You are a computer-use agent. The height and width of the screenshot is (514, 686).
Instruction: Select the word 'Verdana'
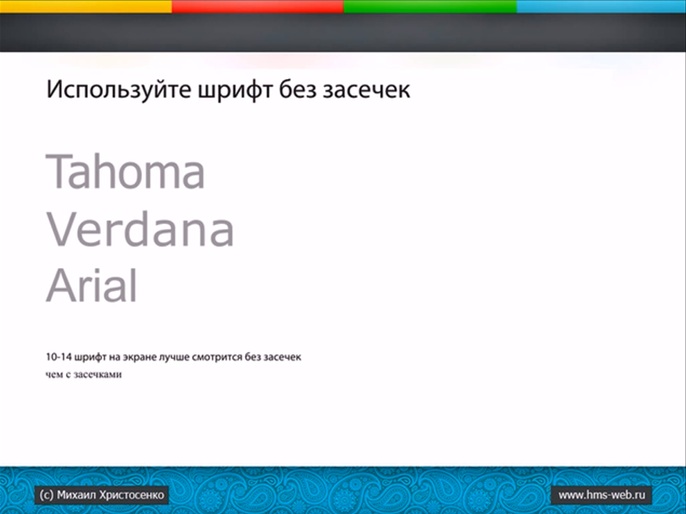[140, 228]
